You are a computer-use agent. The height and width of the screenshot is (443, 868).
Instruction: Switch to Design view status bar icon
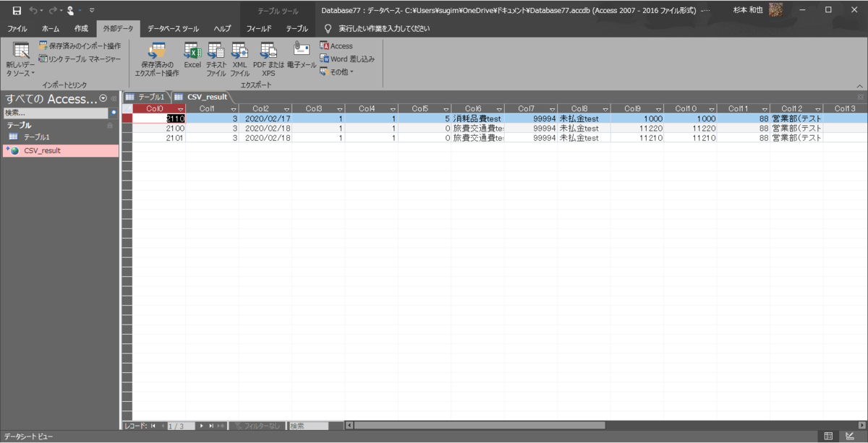click(x=851, y=436)
